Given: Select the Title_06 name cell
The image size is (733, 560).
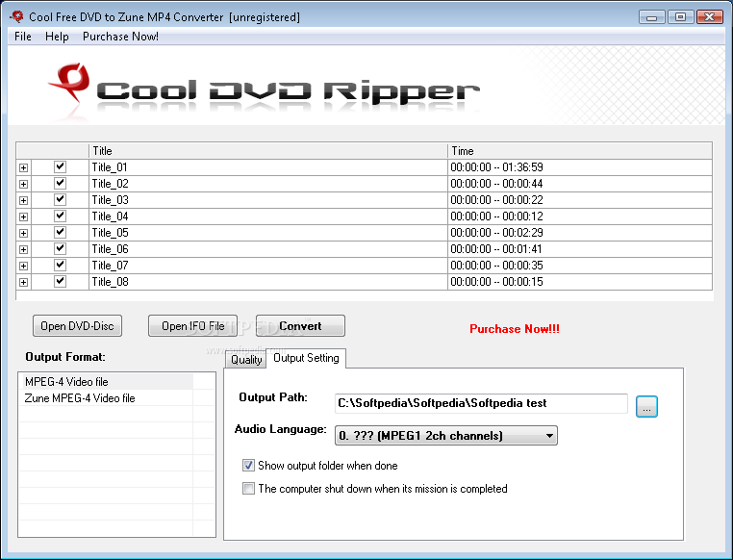Looking at the screenshot, I should coord(267,249).
